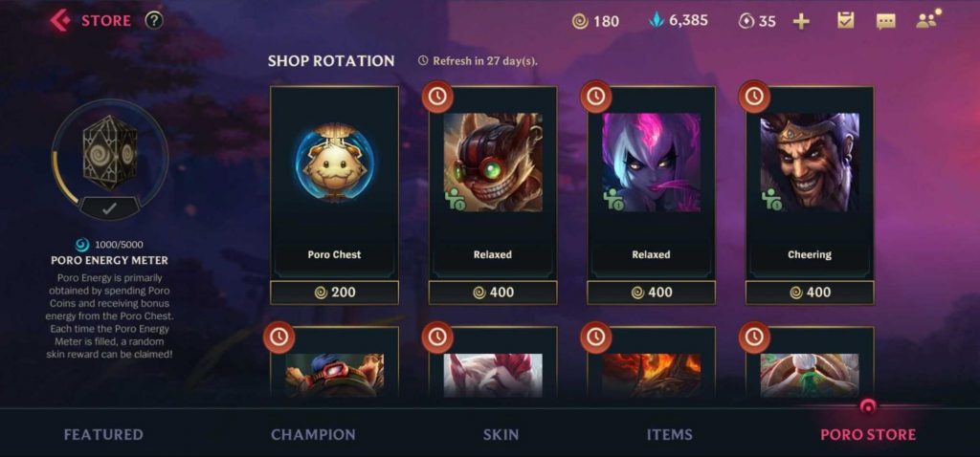Screen dimensions: 980x457
Task: Click timer badge on Draven Cheering card
Action: (x=754, y=97)
